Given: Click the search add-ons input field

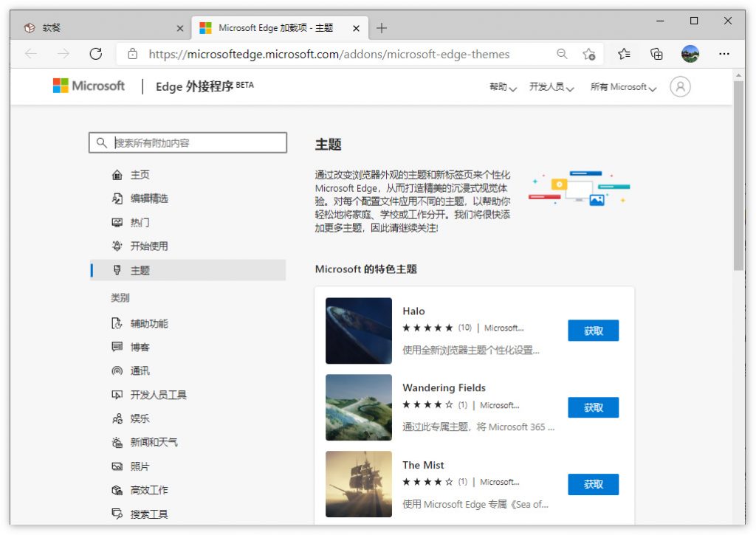Looking at the screenshot, I should click(196, 143).
